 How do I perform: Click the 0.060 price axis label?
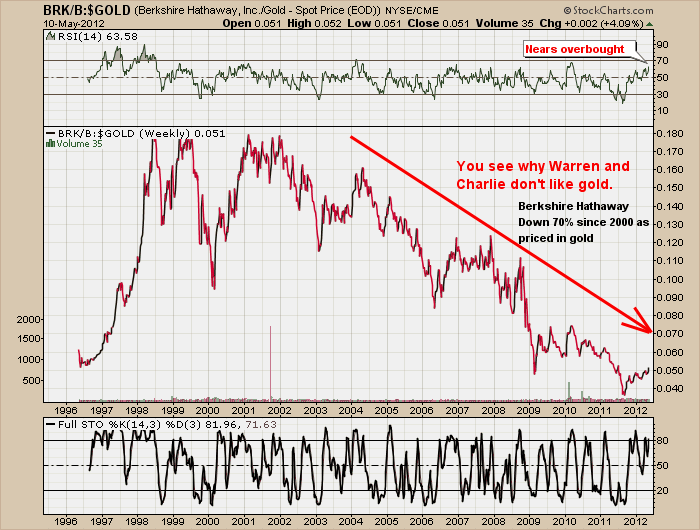click(670, 352)
